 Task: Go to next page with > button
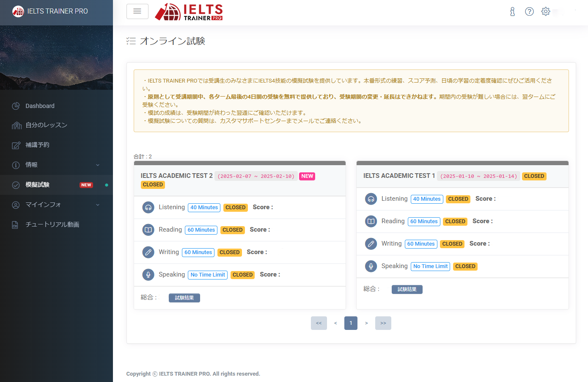click(x=366, y=323)
